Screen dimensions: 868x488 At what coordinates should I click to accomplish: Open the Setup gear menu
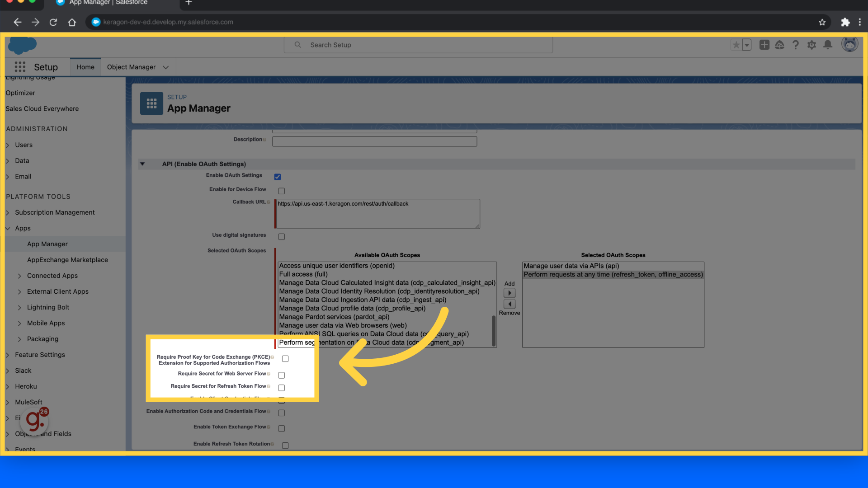point(812,45)
